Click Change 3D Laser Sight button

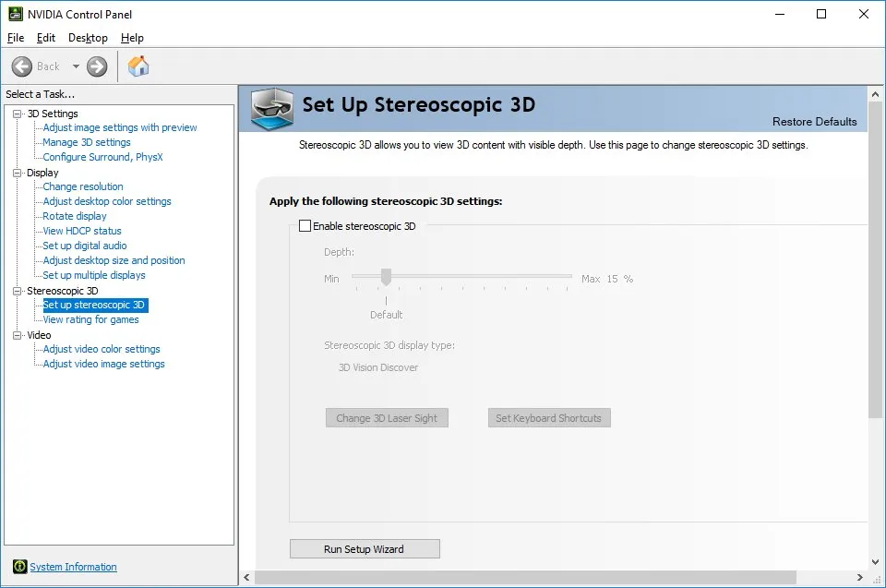pyautogui.click(x=387, y=418)
